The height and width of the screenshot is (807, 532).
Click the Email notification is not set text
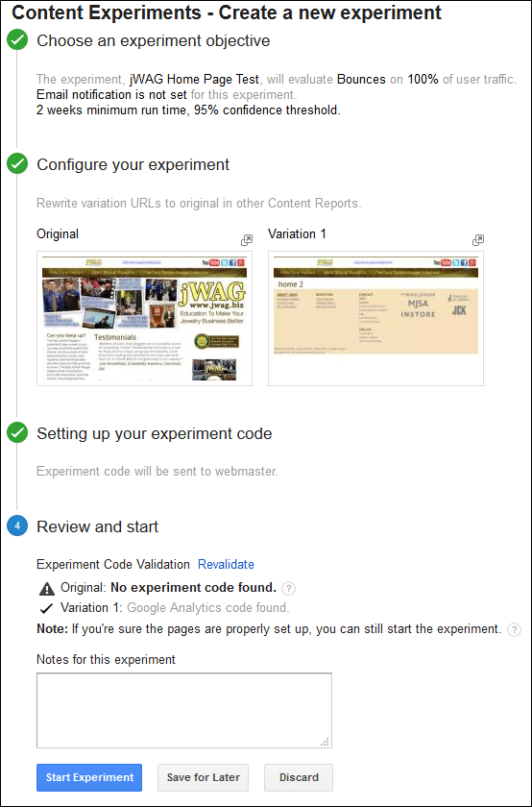pos(111,95)
